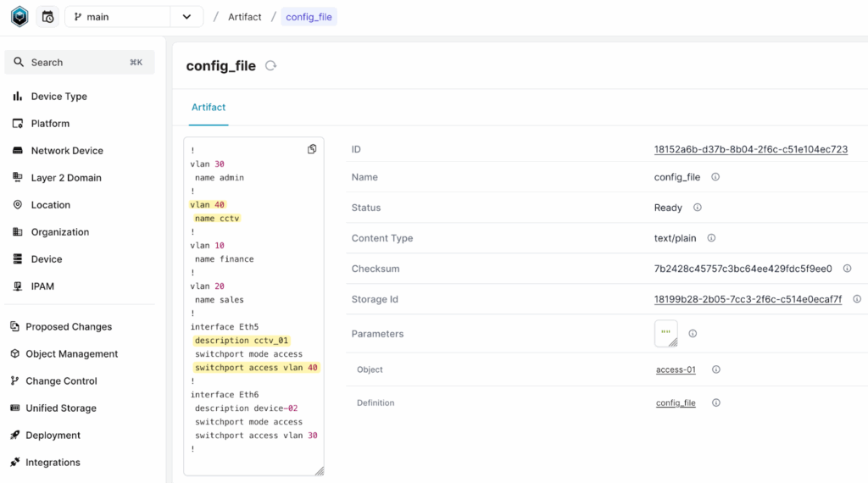Expand the main branch dropdown chevron
Image resolution: width=868 pixels, height=483 pixels.
point(186,17)
